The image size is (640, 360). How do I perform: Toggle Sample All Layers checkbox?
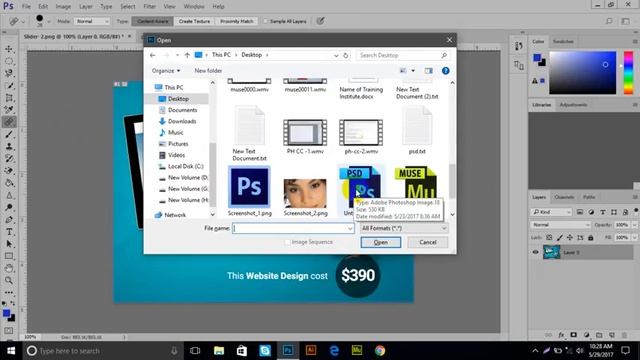[x=265, y=21]
